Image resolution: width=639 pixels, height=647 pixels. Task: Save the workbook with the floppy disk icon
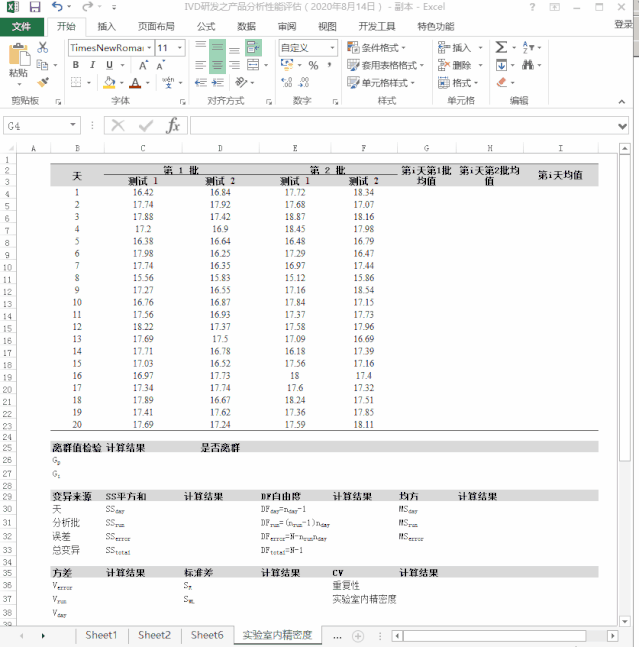coord(35,7)
